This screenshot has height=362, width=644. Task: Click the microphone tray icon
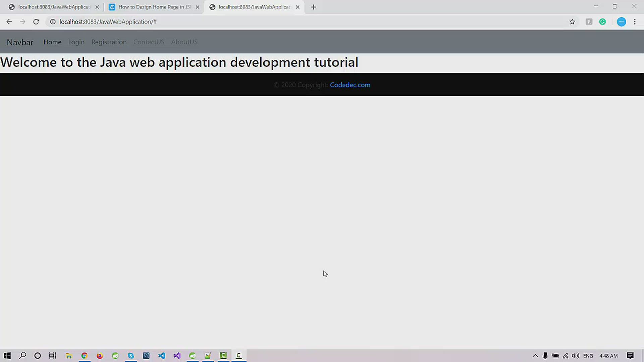click(x=545, y=356)
